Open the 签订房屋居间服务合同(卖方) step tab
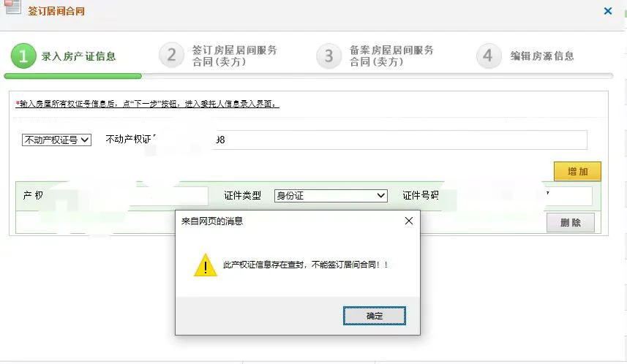Image resolution: width=627 pixels, height=364 pixels. click(x=234, y=56)
